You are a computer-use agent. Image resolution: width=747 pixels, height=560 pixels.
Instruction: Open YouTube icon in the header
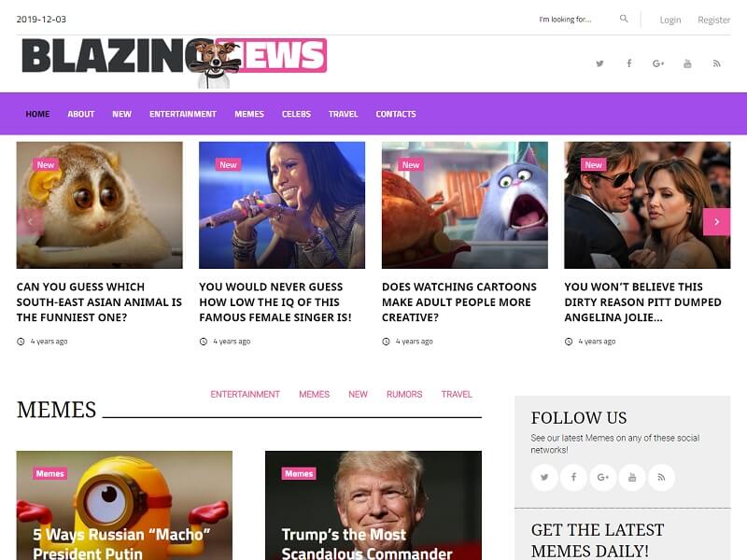[x=687, y=63]
